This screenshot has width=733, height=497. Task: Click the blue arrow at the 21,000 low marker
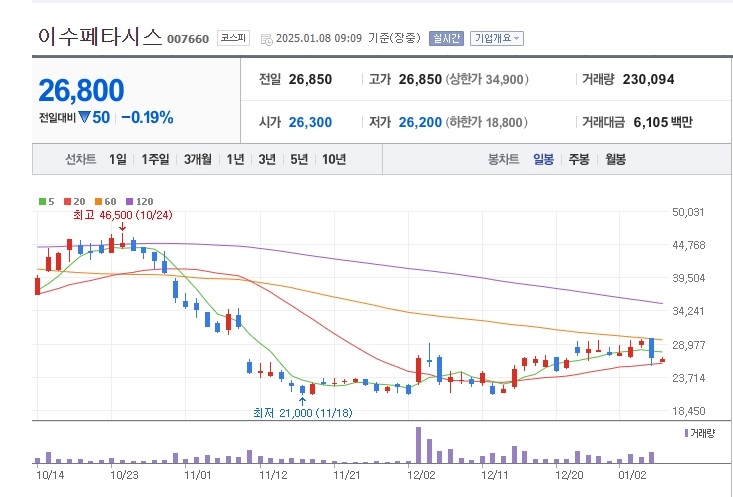pos(303,400)
